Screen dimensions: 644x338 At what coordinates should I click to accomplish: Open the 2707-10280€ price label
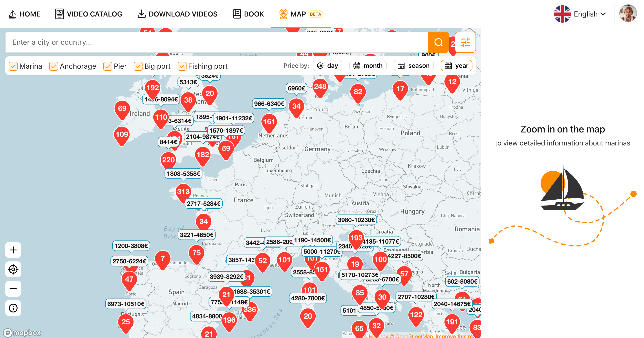click(416, 297)
